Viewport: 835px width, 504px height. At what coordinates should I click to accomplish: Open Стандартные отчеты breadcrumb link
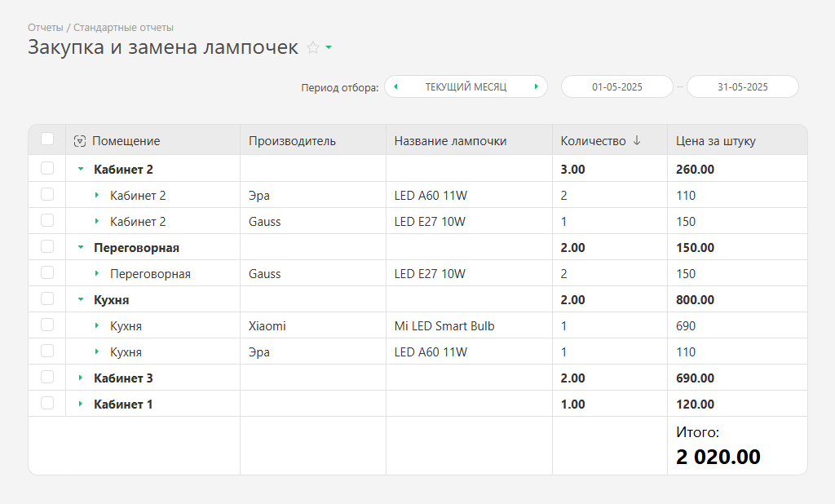[123, 28]
